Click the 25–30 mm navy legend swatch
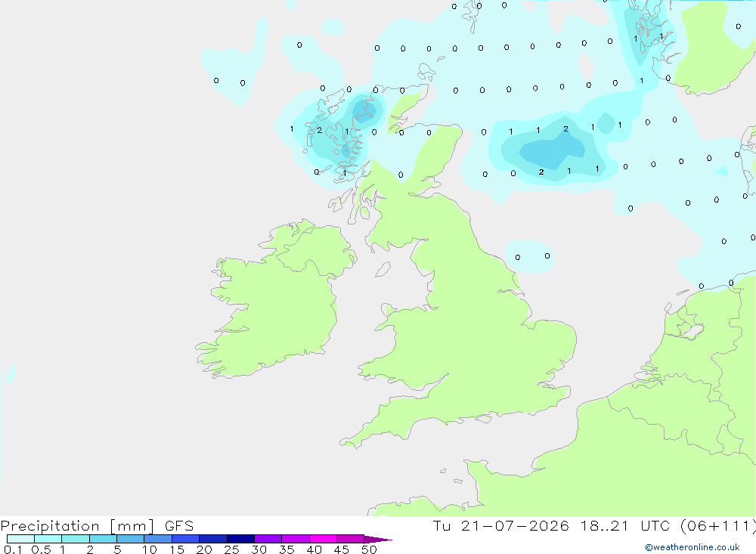756x554 pixels. 240,539
